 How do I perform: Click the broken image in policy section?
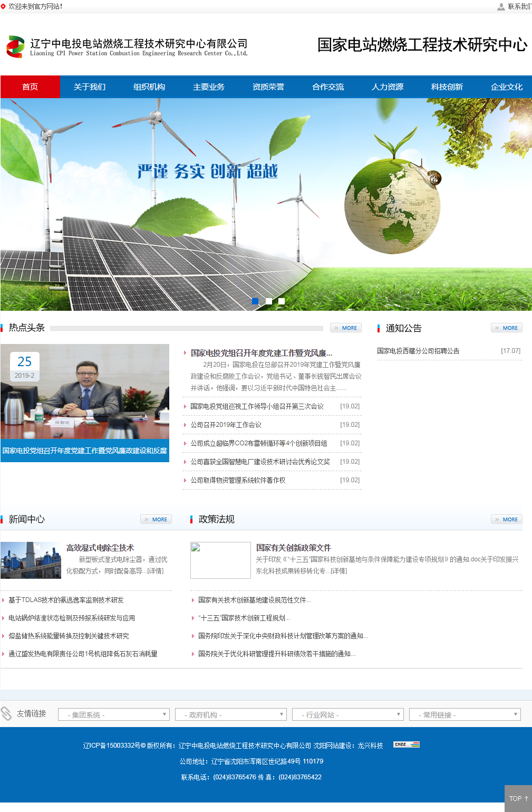click(x=220, y=560)
